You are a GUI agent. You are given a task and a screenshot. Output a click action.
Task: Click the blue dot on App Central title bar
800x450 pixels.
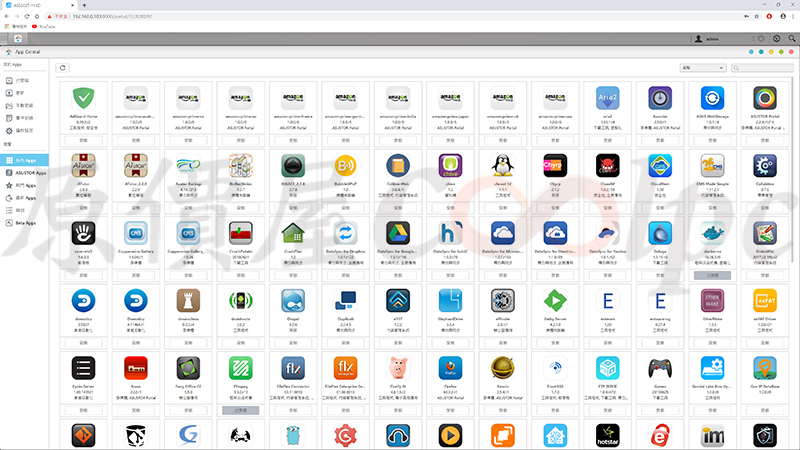pyautogui.click(x=751, y=52)
